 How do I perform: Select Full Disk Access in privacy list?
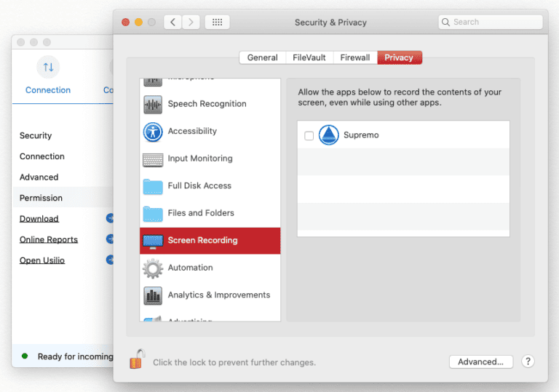(x=210, y=186)
